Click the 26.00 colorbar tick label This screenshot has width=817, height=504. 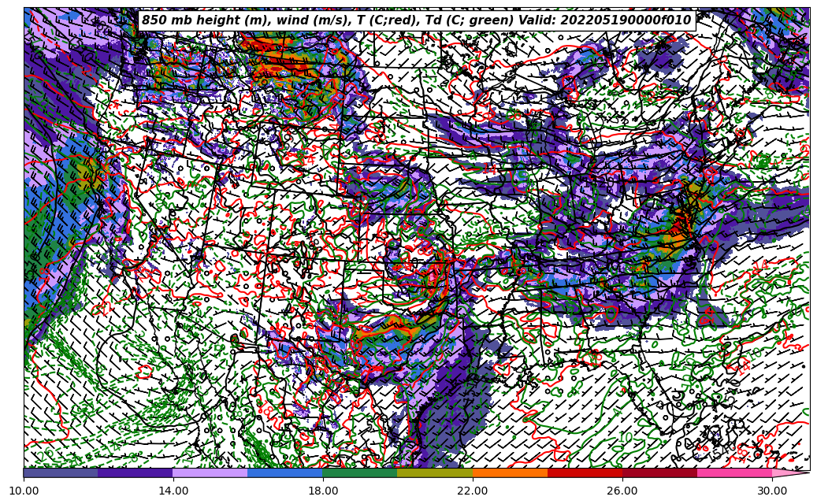(x=622, y=491)
